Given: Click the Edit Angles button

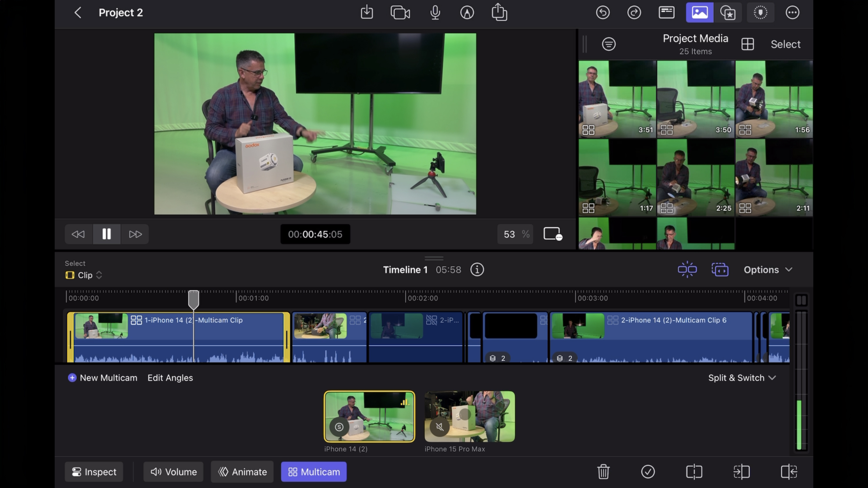Looking at the screenshot, I should pyautogui.click(x=170, y=378).
